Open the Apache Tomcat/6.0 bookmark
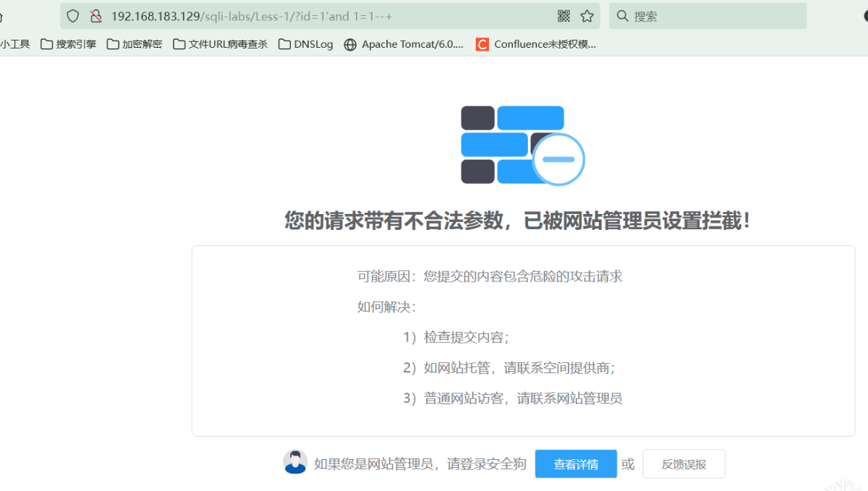The width and height of the screenshot is (868, 491). point(404,44)
